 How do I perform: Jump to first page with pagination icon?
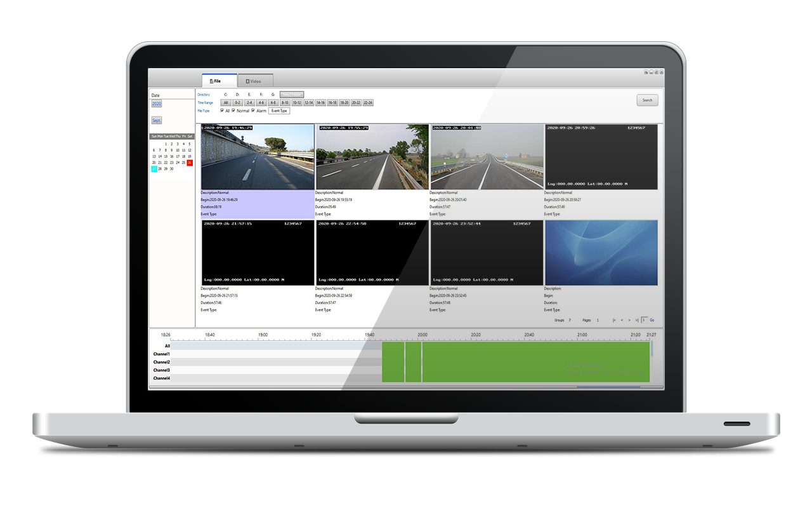[x=614, y=320]
